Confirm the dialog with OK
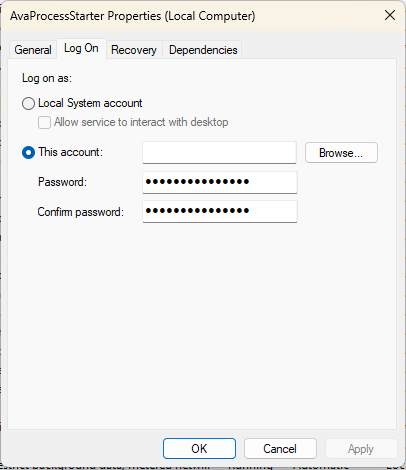 (199, 448)
